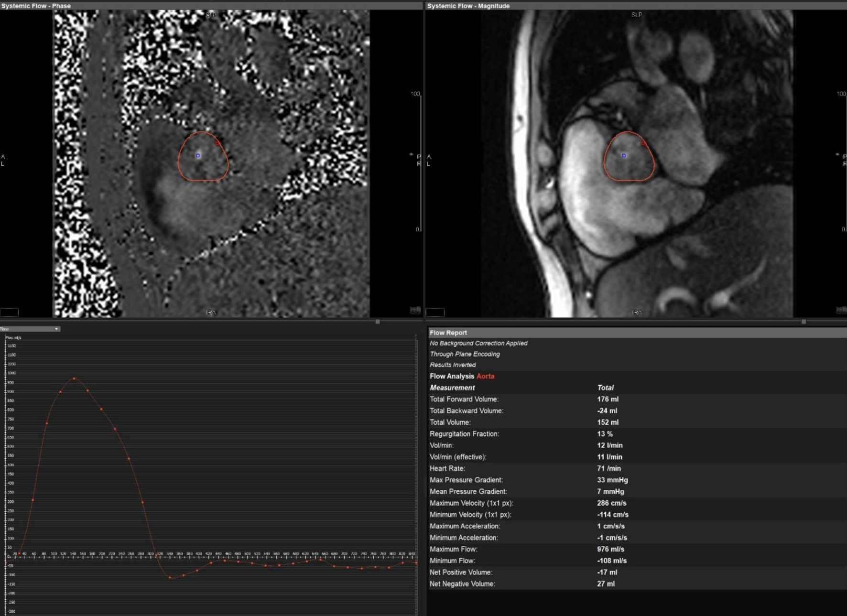
Task: Click slider handle below Magnitude view
Action: [804, 322]
